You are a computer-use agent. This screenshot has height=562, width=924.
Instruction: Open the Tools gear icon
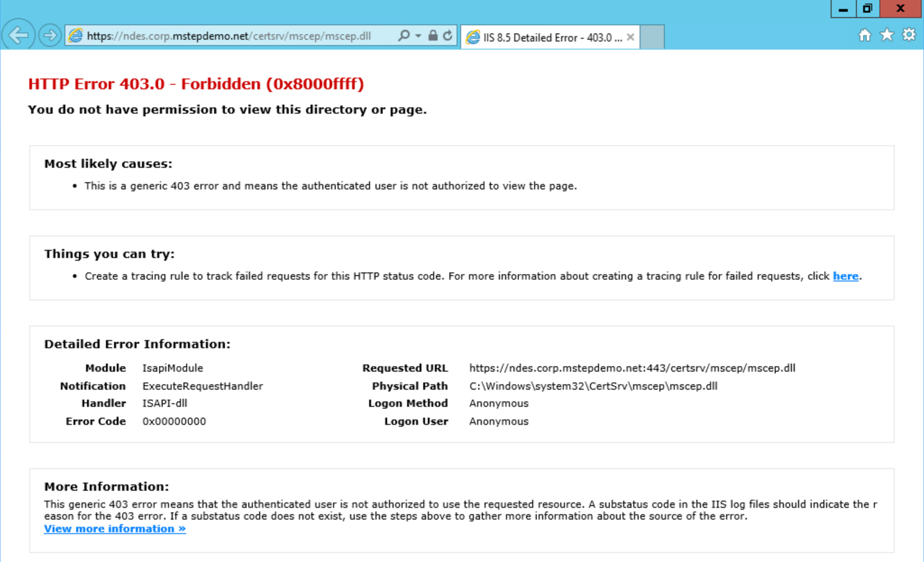[909, 35]
